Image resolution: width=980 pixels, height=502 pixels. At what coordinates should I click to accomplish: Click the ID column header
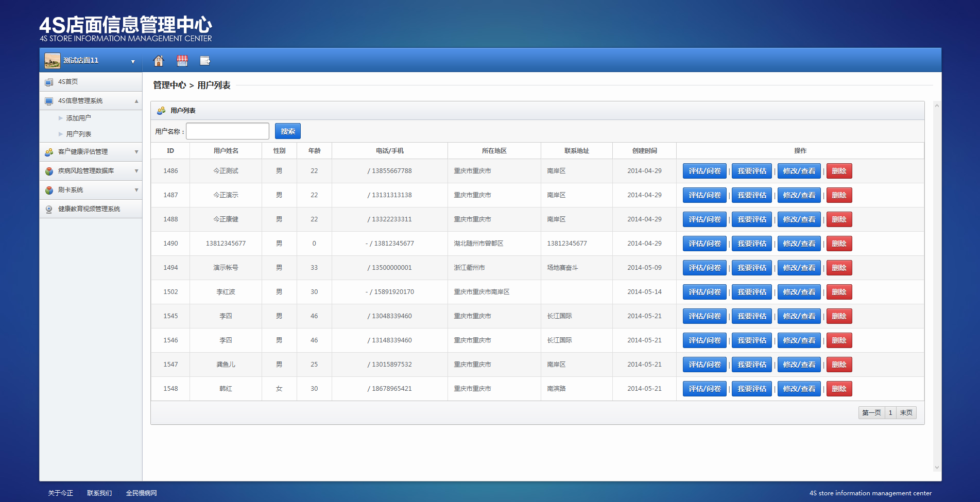[170, 151]
